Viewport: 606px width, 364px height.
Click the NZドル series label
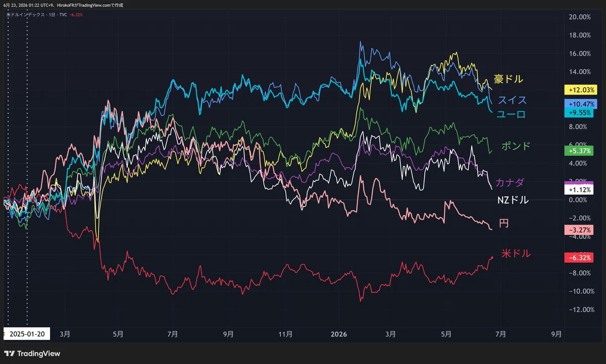tap(513, 200)
